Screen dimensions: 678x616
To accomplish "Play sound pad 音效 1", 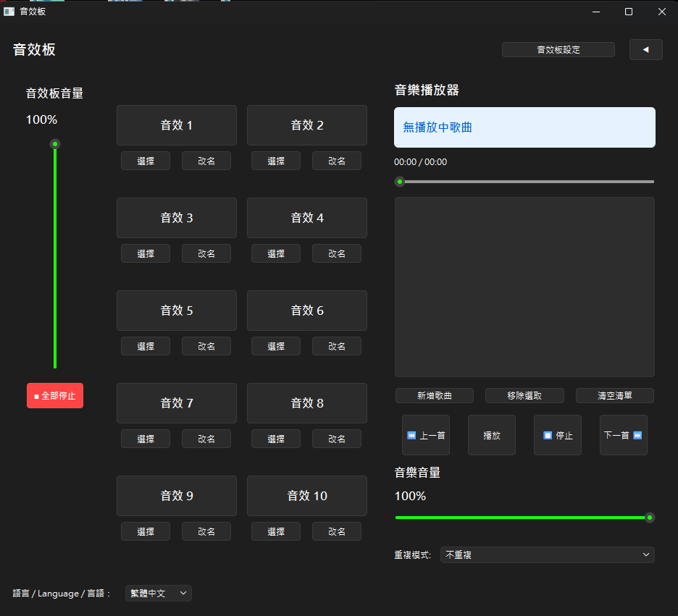I will (x=177, y=125).
